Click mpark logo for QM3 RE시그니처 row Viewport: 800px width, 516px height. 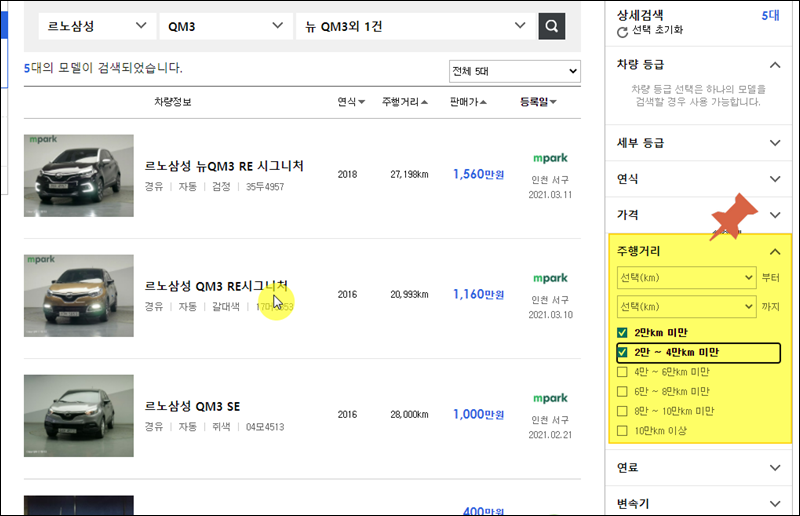(x=550, y=278)
